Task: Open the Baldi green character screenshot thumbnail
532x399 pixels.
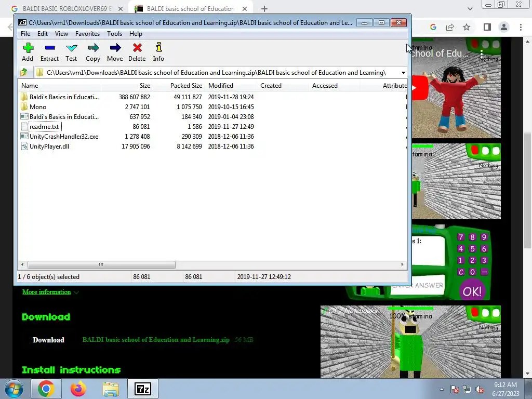Action: [410, 342]
